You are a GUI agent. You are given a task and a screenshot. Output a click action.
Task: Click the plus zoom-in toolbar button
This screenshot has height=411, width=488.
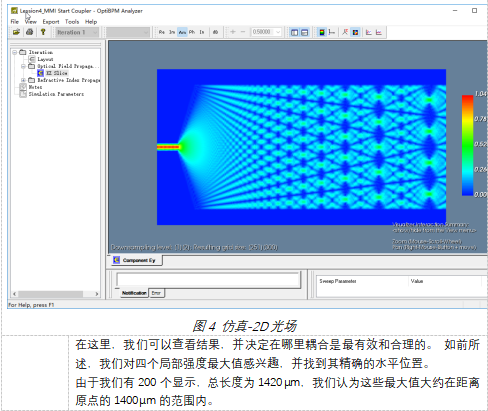233,32
